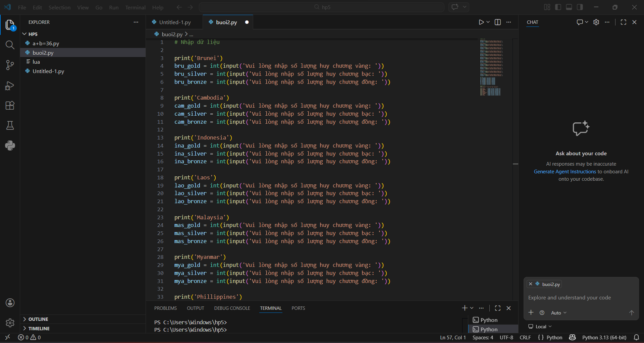Viewport: 644px width, 343px height.
Task: Switch to the DEBUG CONSOLE tab
Action: 232,308
